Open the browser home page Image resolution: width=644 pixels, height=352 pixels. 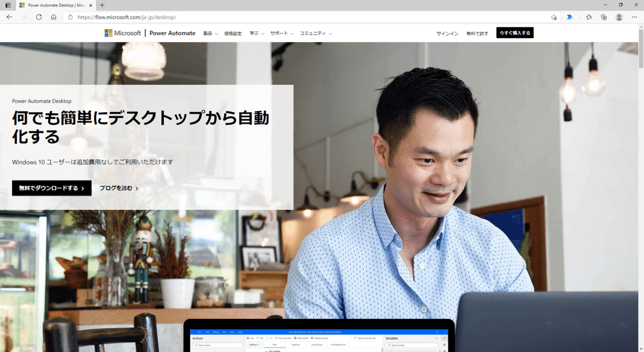click(x=54, y=17)
